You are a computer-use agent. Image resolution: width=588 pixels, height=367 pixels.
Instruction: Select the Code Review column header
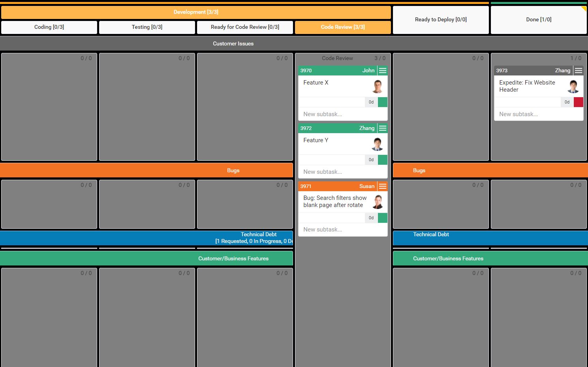342,27
